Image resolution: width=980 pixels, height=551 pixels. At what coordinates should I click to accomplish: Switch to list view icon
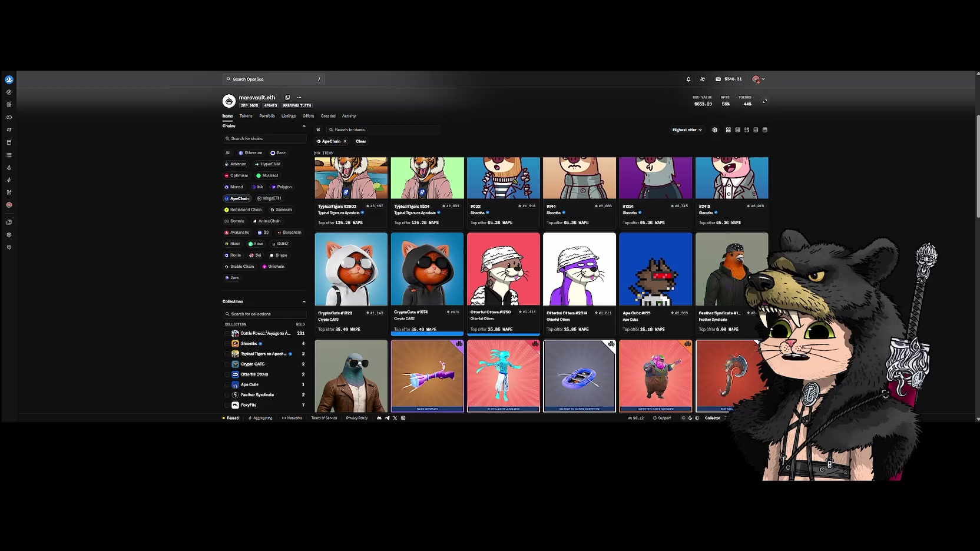[756, 130]
